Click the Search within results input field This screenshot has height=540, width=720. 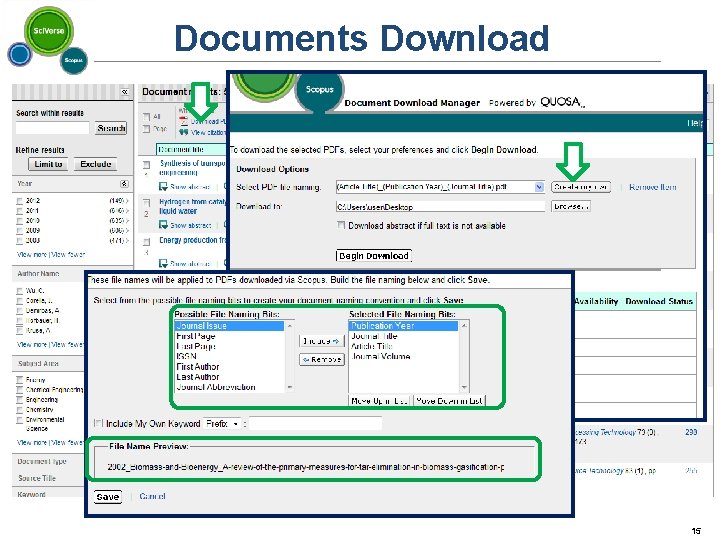coord(52,128)
